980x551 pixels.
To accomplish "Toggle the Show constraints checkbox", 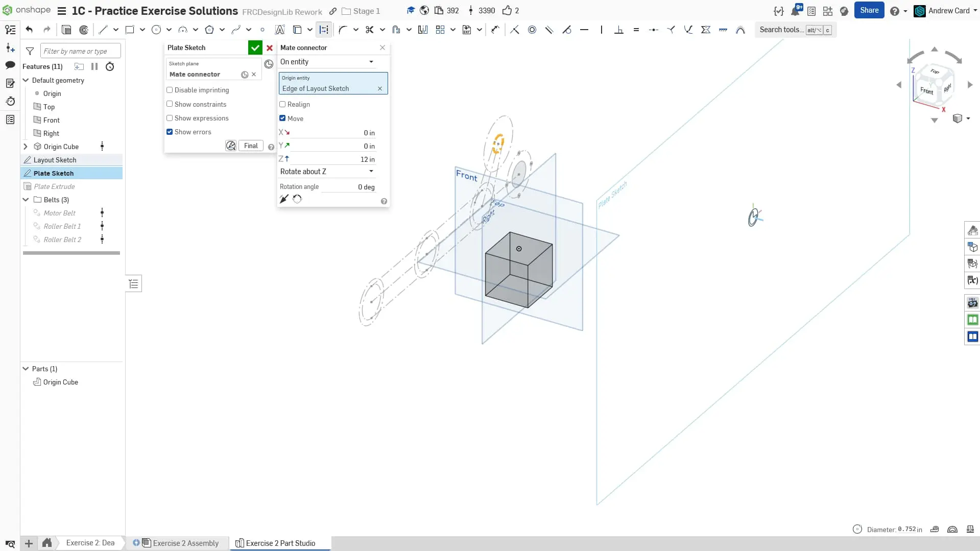I will [x=170, y=104].
